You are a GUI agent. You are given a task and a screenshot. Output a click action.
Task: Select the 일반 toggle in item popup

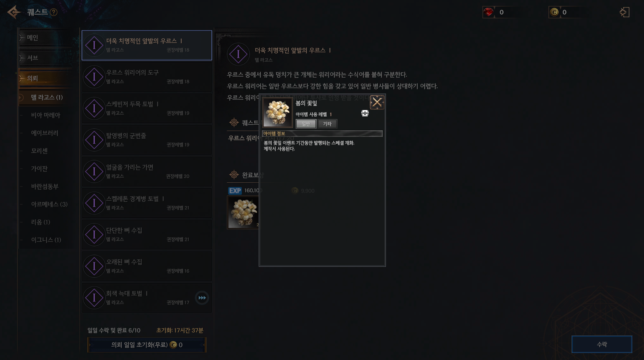click(x=306, y=124)
